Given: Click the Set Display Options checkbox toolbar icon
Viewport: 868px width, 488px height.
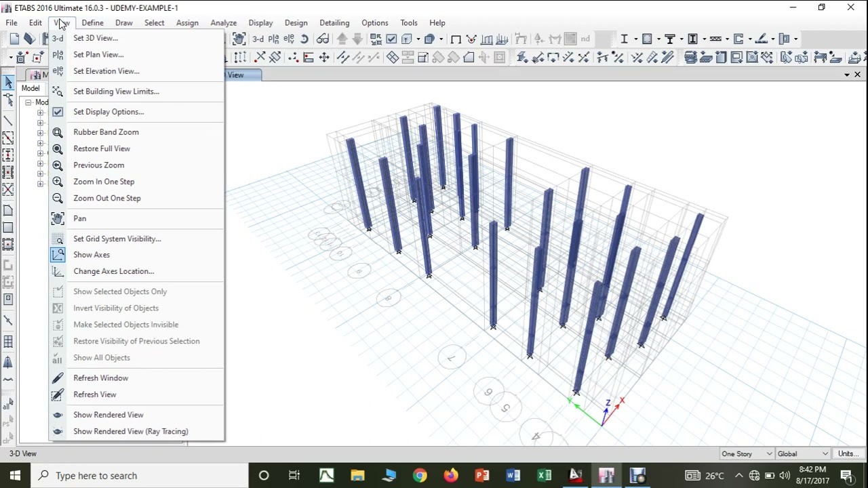Looking at the screenshot, I should click(x=391, y=39).
